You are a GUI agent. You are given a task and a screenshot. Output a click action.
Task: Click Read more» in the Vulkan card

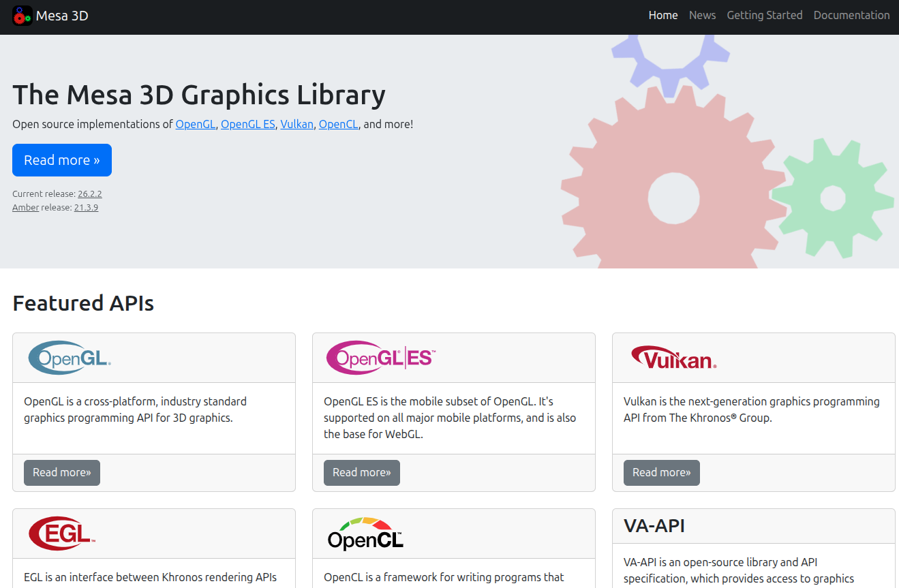(x=662, y=473)
